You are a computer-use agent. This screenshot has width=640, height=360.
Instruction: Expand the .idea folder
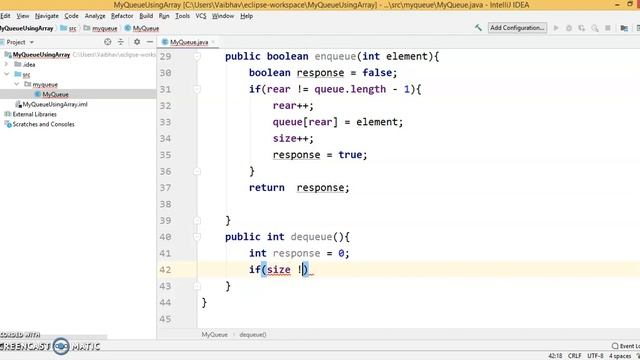click(6, 64)
